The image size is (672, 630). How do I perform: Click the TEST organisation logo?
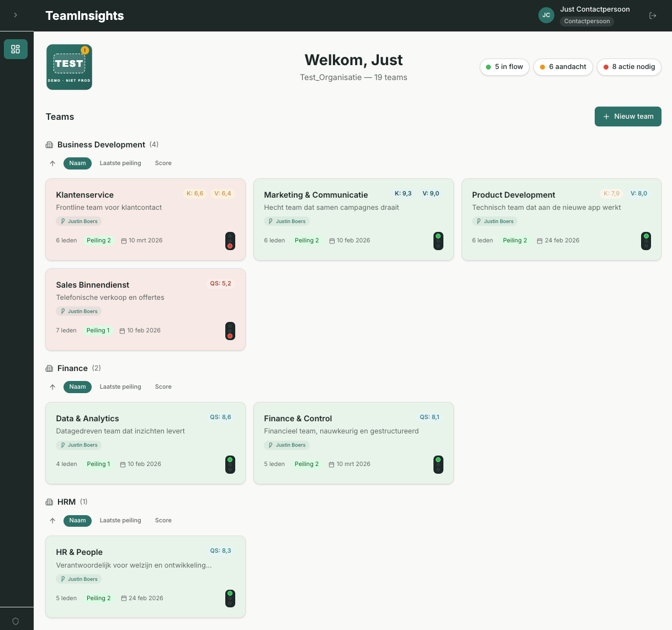[x=69, y=67]
